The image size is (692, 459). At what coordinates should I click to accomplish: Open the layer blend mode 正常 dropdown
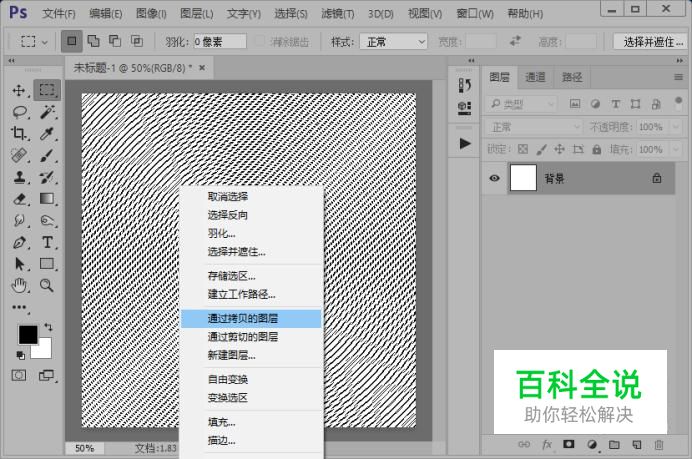[534, 127]
